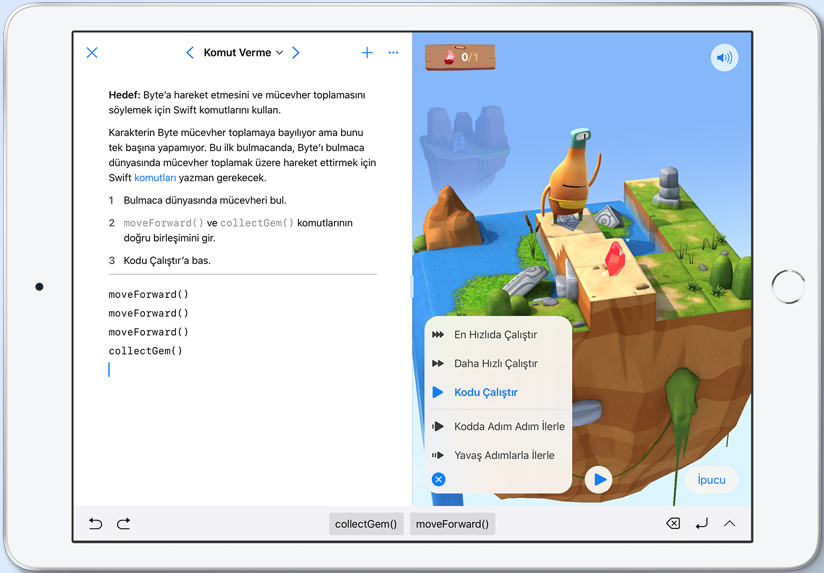Go to the next page arrow
Viewport: 824px width, 573px height.
296,53
